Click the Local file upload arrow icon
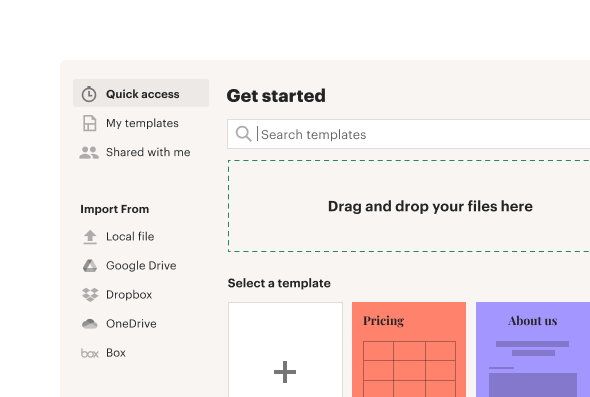Image resolution: width=590 pixels, height=397 pixels. (x=90, y=237)
